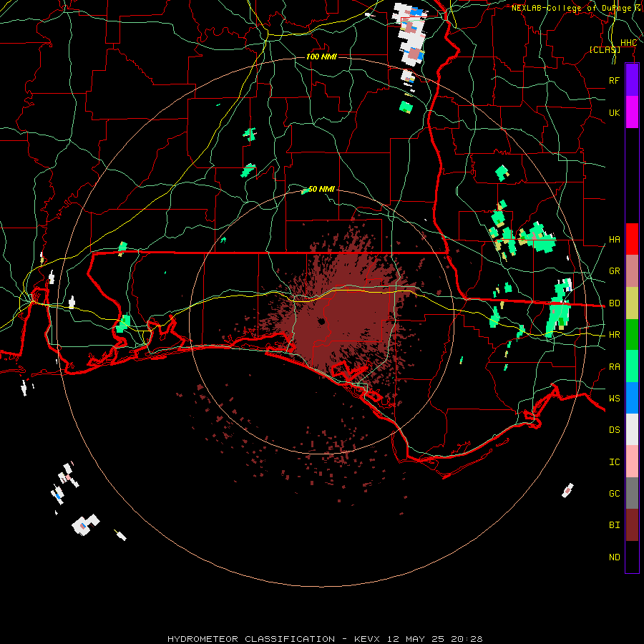Click the magenta UK color swatch
The height and width of the screenshot is (644, 644).
coord(632,112)
